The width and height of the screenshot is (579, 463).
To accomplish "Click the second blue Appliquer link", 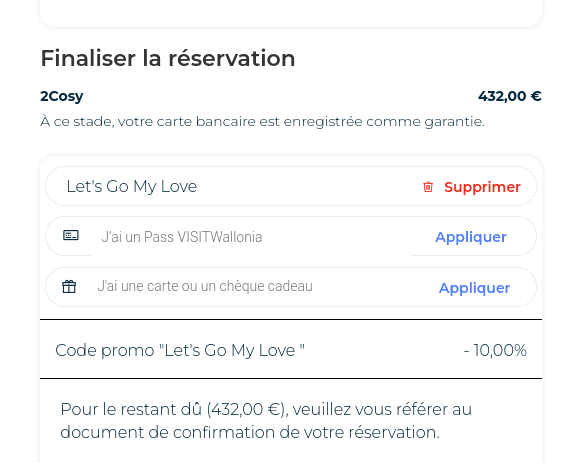I will (474, 288).
